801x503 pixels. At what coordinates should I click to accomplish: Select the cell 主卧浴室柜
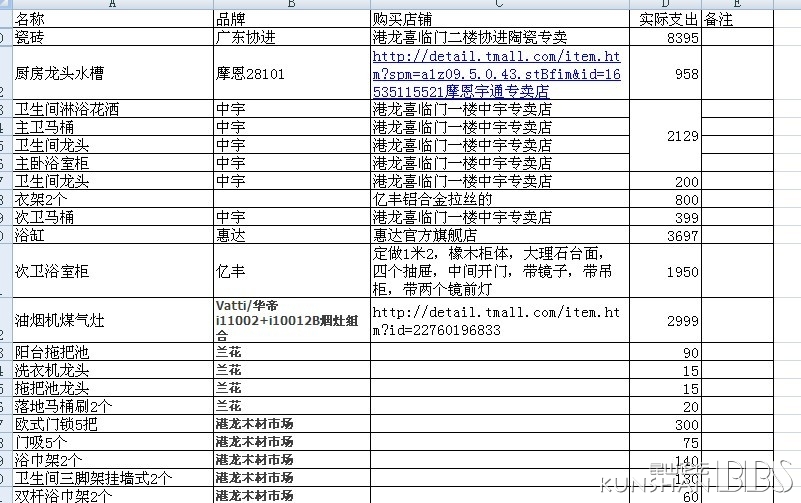point(112,163)
